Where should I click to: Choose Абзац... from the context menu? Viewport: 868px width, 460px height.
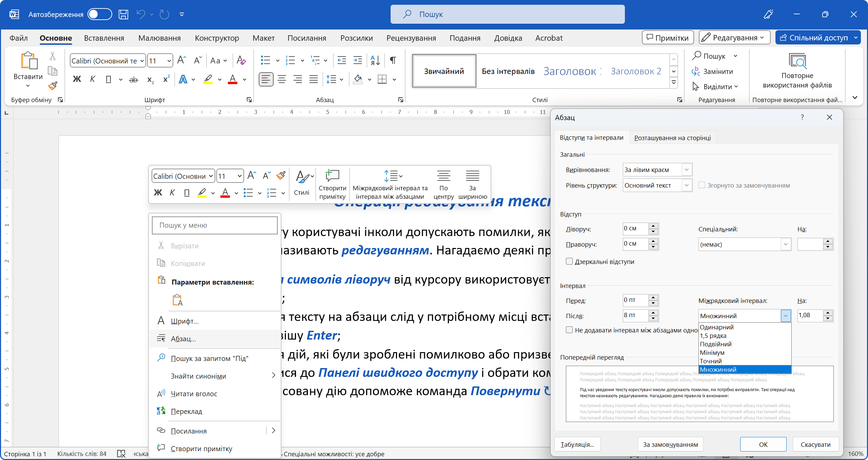click(183, 339)
